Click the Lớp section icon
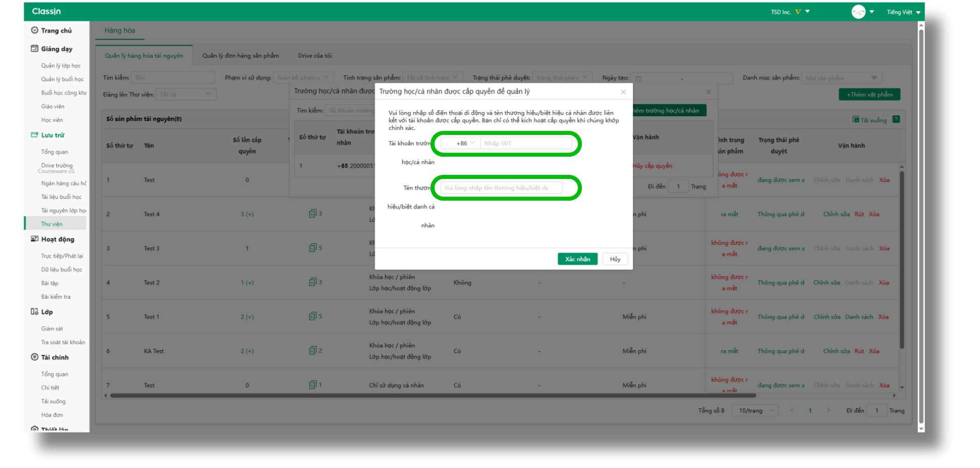Image resolution: width=980 pixels, height=468 pixels. click(x=34, y=312)
